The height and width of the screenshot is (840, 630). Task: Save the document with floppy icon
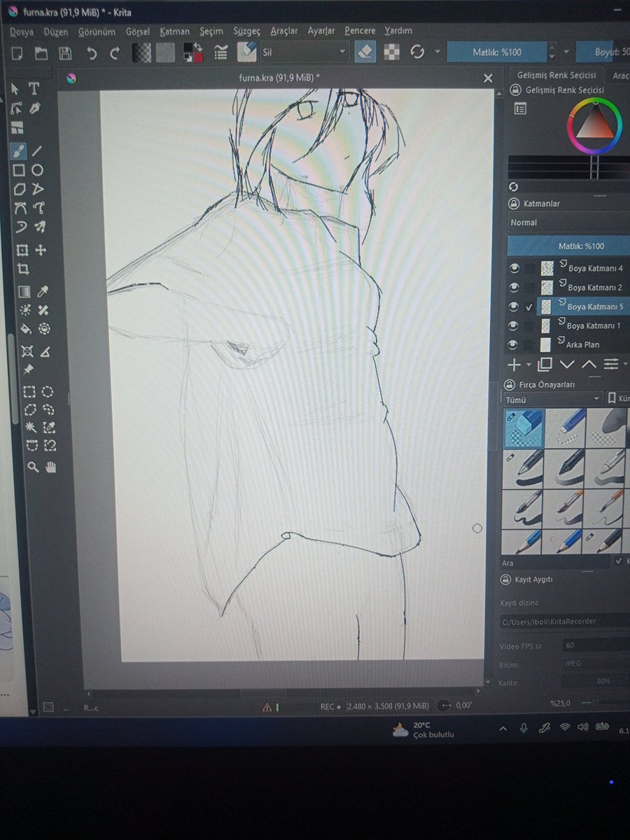point(65,53)
